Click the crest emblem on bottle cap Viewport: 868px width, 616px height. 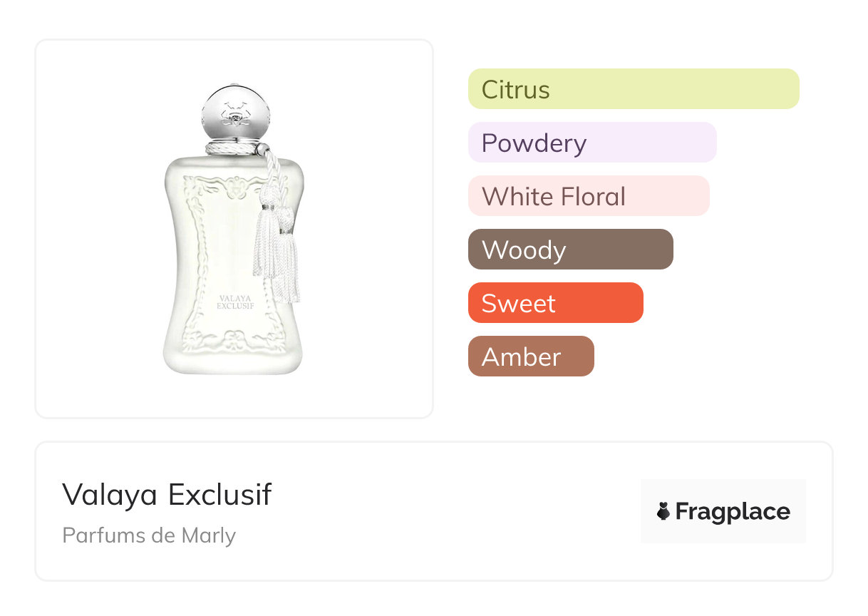234,112
